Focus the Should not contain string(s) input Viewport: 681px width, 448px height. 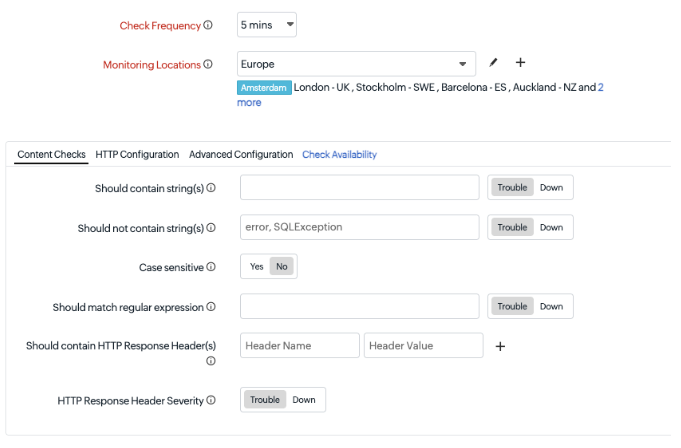(360, 227)
